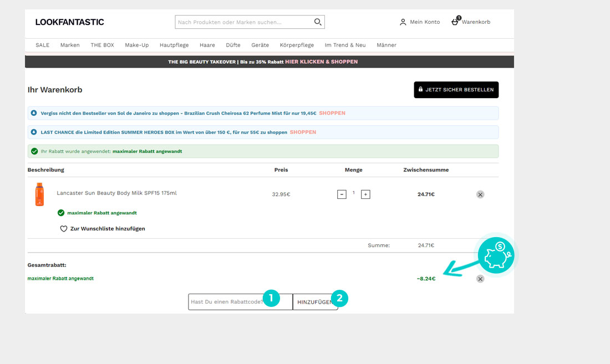Open THE BOX menu
This screenshot has width=610, height=364.
[x=103, y=45]
